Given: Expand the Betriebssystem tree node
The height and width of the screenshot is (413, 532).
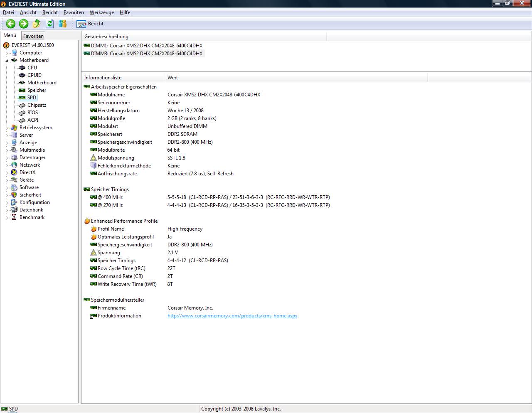Looking at the screenshot, I should pyautogui.click(x=7, y=128).
